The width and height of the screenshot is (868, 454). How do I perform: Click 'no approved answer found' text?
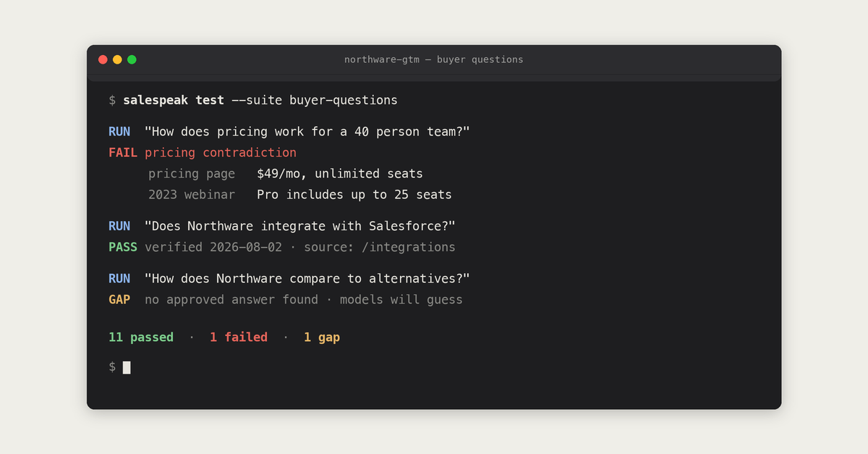[231, 300]
